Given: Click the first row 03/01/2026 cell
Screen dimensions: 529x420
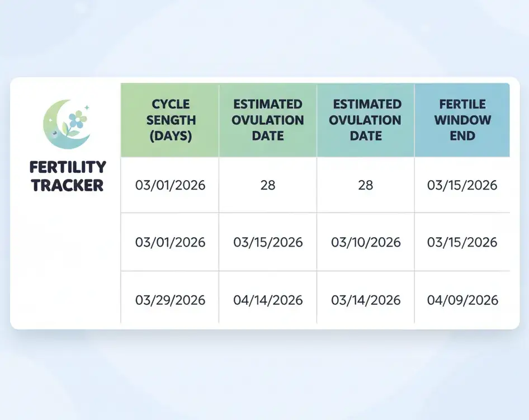Looking at the screenshot, I should (x=170, y=185).
